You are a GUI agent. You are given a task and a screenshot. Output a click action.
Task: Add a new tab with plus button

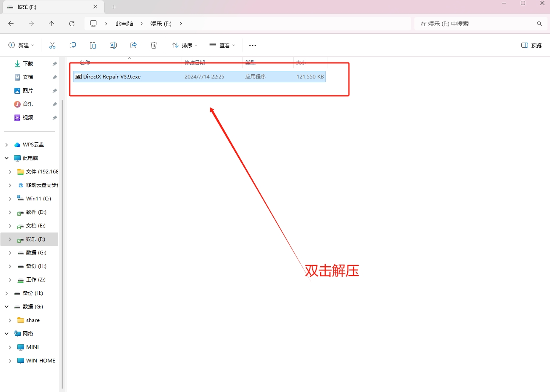pyautogui.click(x=114, y=7)
